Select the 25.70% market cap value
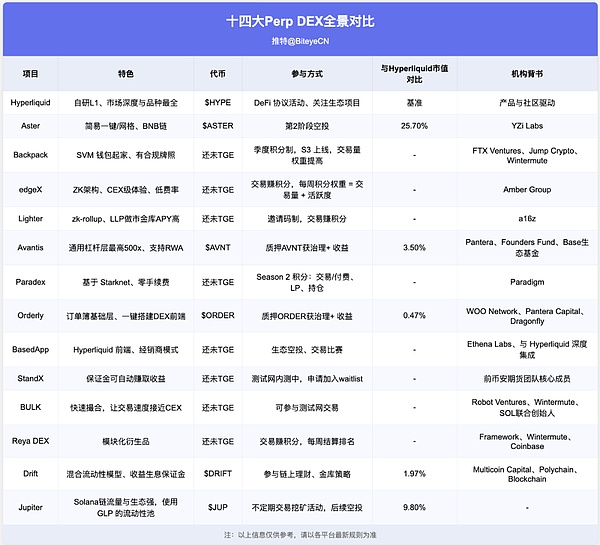 point(413,124)
